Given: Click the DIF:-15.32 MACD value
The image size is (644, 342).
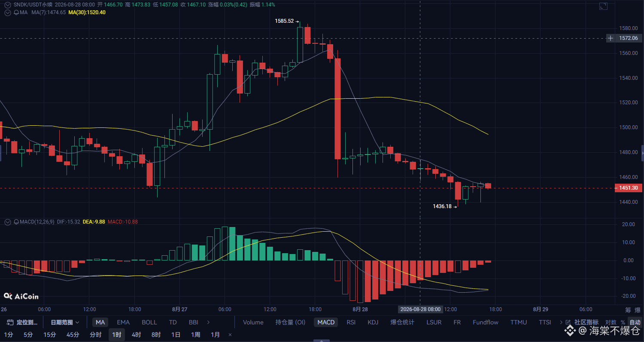Looking at the screenshot, I should click(69, 222).
